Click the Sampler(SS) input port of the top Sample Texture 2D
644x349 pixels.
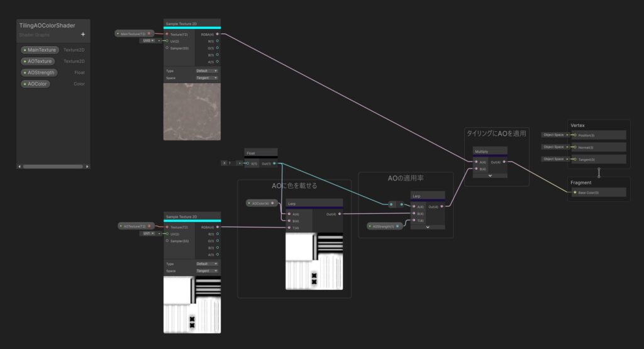point(167,48)
